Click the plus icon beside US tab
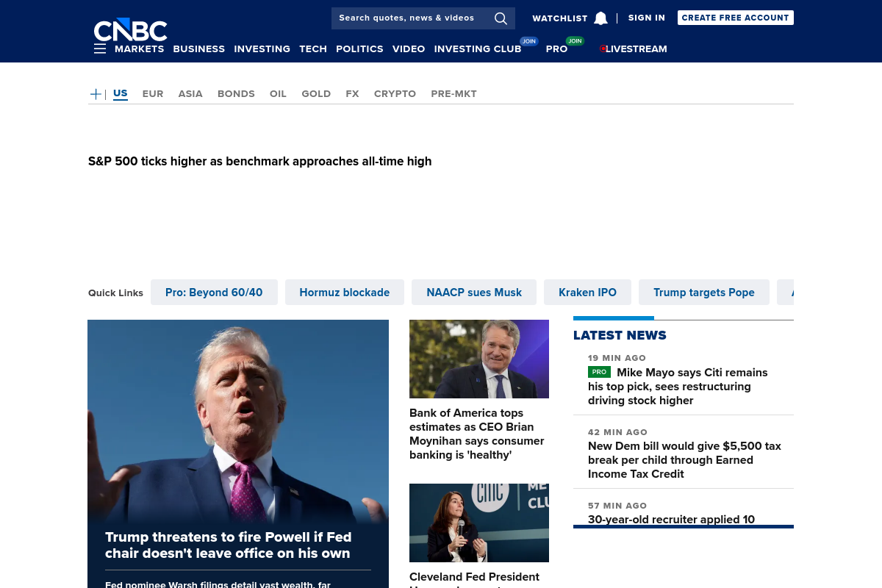The image size is (882, 588). (x=96, y=94)
